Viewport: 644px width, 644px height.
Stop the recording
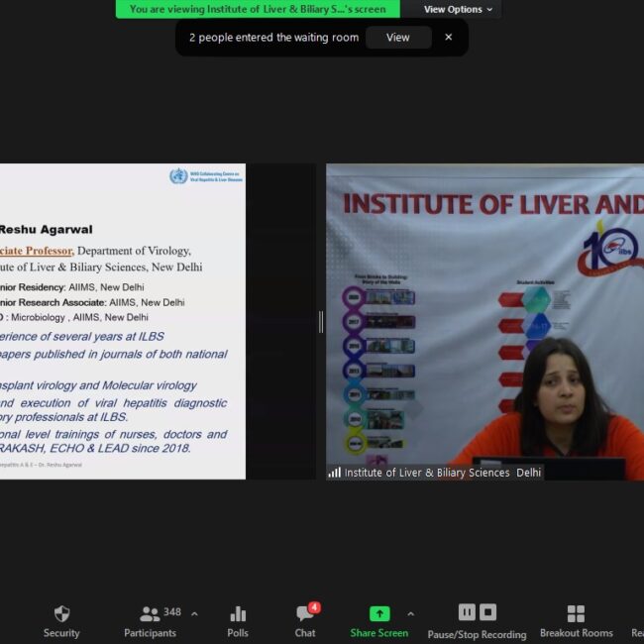click(487, 612)
